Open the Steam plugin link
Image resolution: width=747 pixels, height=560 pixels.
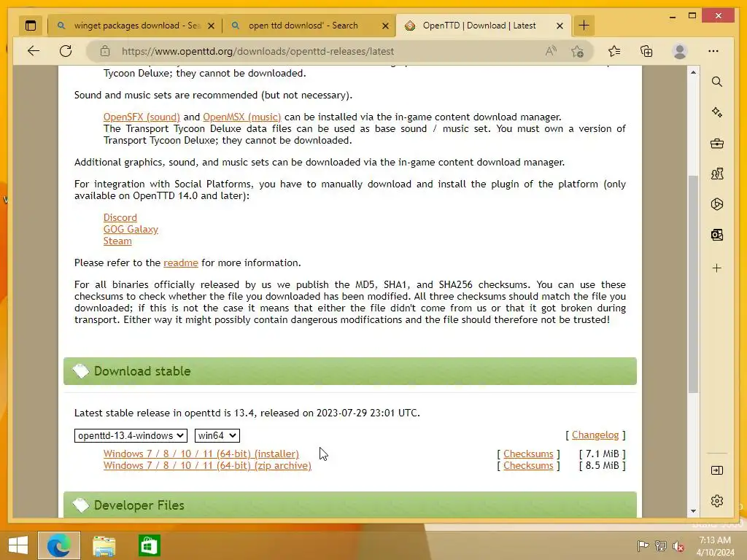(117, 241)
